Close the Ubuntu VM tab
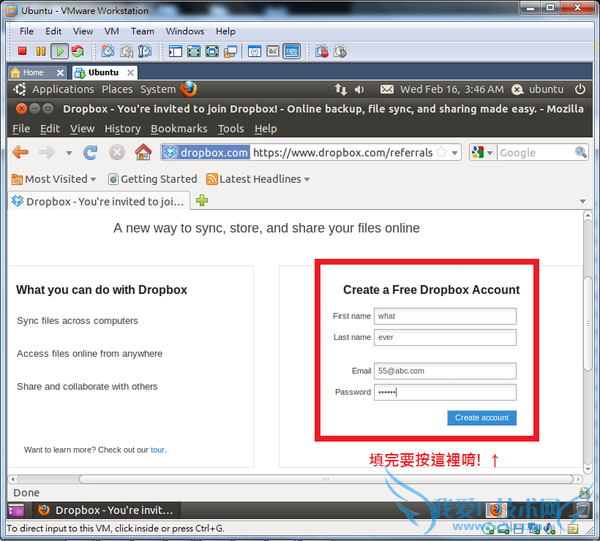This screenshot has height=541, width=600. tap(130, 72)
